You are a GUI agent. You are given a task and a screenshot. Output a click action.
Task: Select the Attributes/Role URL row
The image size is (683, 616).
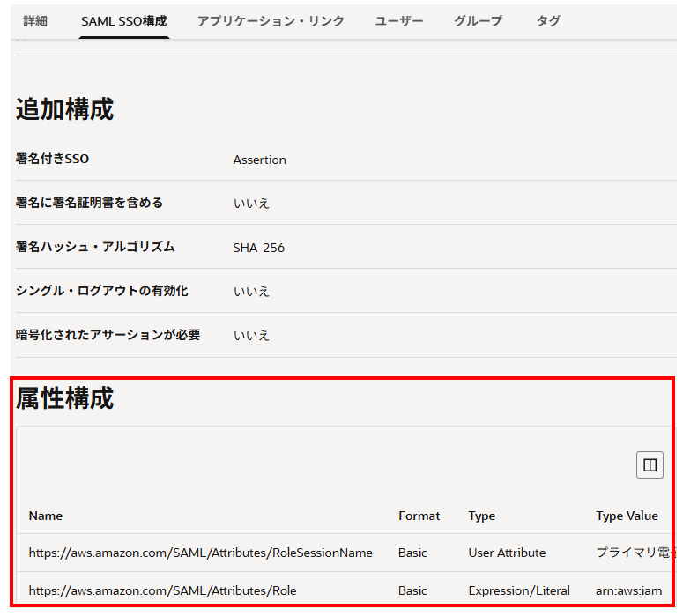(162, 590)
